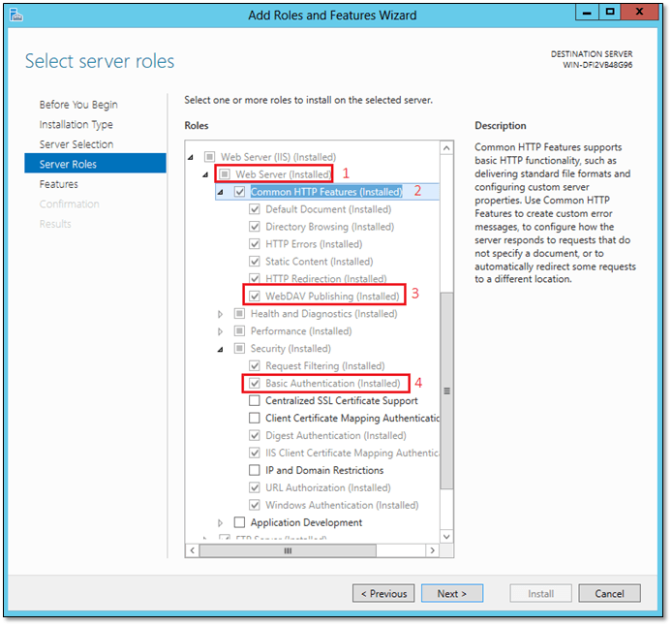Collapse the Security node
Screen dimensions: 672x626
click(221, 350)
